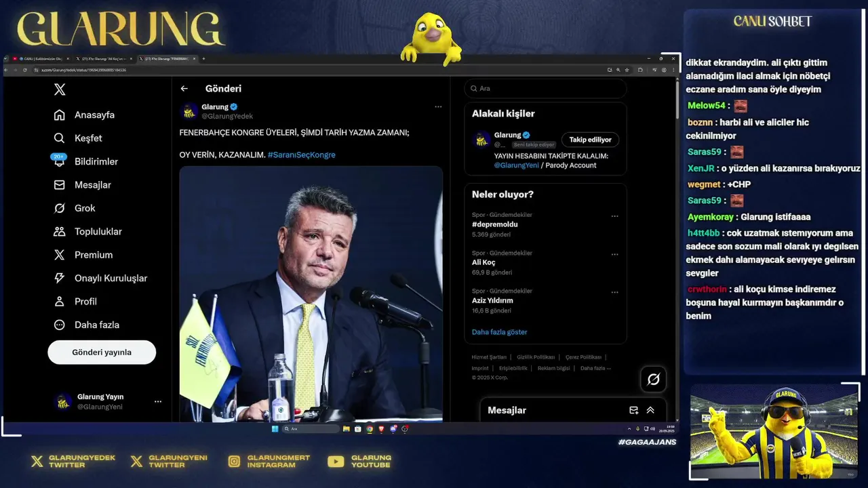Open options dots for #depremoldu trend

click(615, 216)
